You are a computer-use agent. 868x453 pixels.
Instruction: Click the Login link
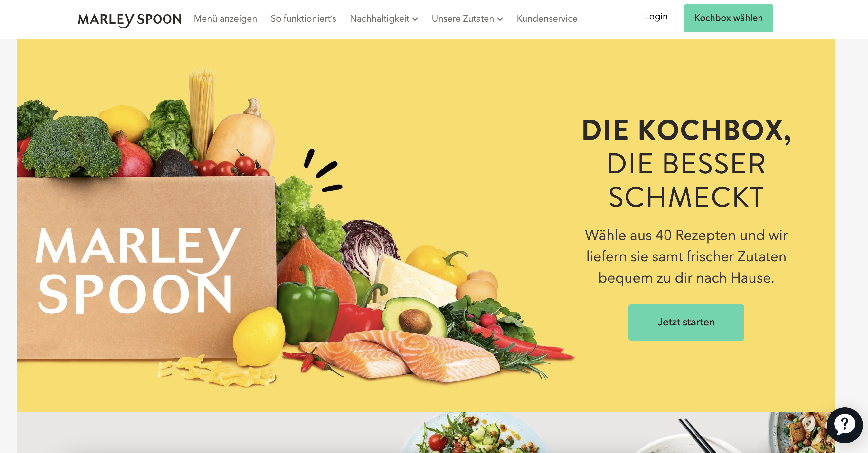point(656,16)
